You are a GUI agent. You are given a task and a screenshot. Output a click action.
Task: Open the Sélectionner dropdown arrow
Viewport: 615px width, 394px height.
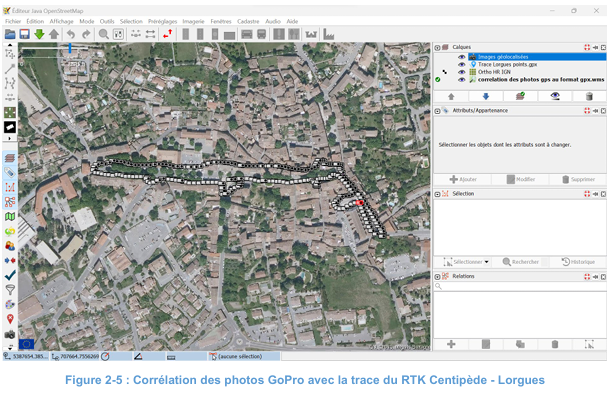click(x=487, y=262)
